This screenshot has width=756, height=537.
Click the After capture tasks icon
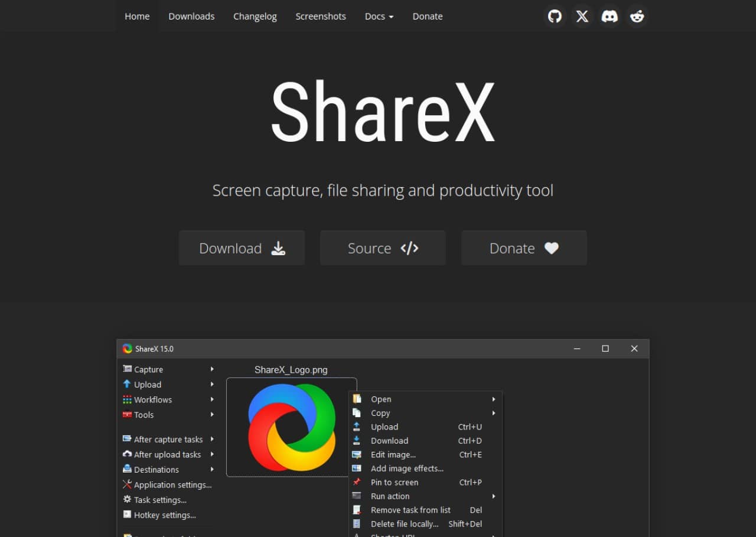click(127, 439)
